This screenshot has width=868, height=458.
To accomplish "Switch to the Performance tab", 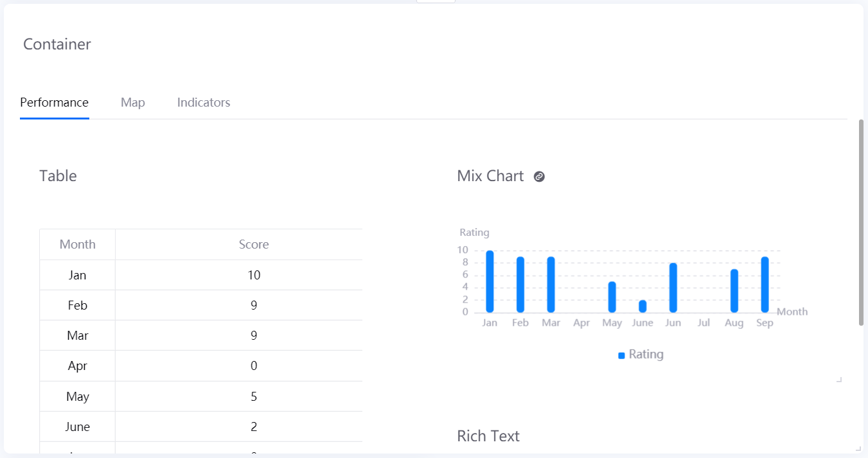I will (x=54, y=103).
